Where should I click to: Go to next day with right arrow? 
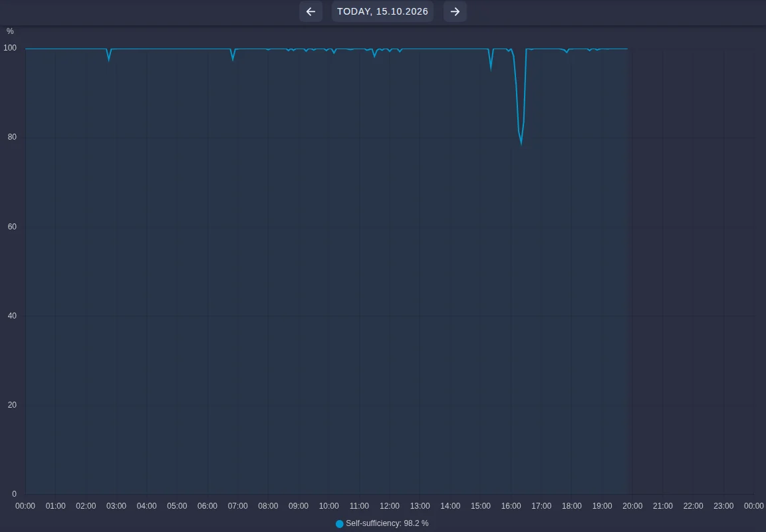(455, 11)
